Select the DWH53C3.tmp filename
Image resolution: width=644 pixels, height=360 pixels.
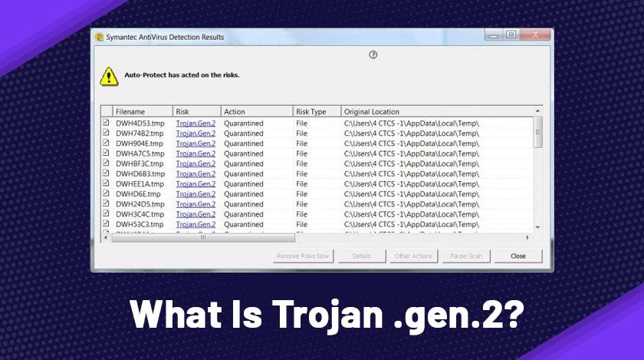140,224
